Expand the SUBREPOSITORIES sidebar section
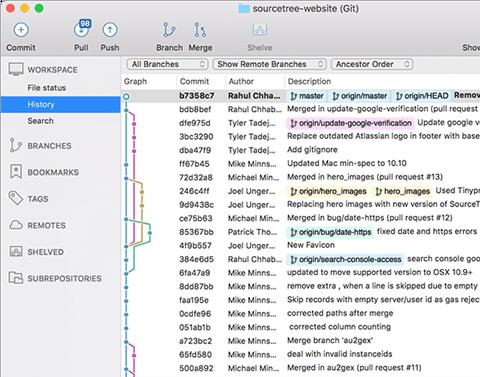This screenshot has width=480, height=377. [64, 278]
